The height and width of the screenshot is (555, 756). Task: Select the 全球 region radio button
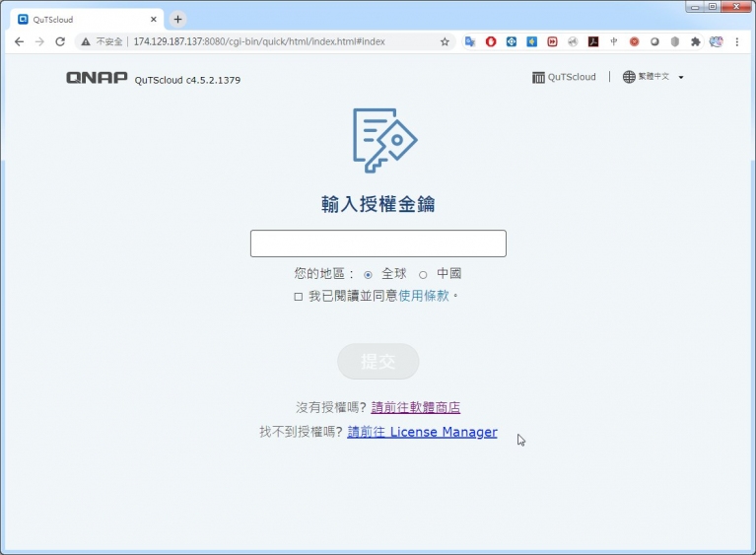pos(368,275)
